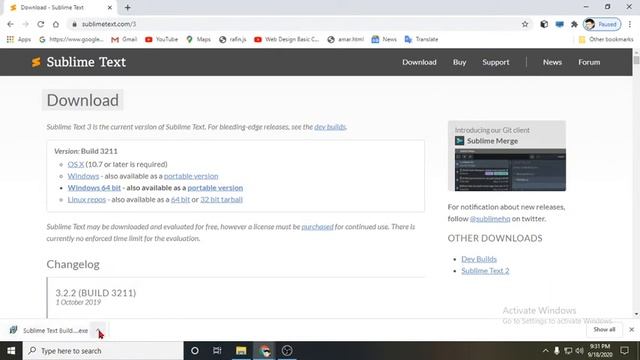The height and width of the screenshot is (360, 640).
Task: Bookmark this page with the star icon
Action: [525, 24]
